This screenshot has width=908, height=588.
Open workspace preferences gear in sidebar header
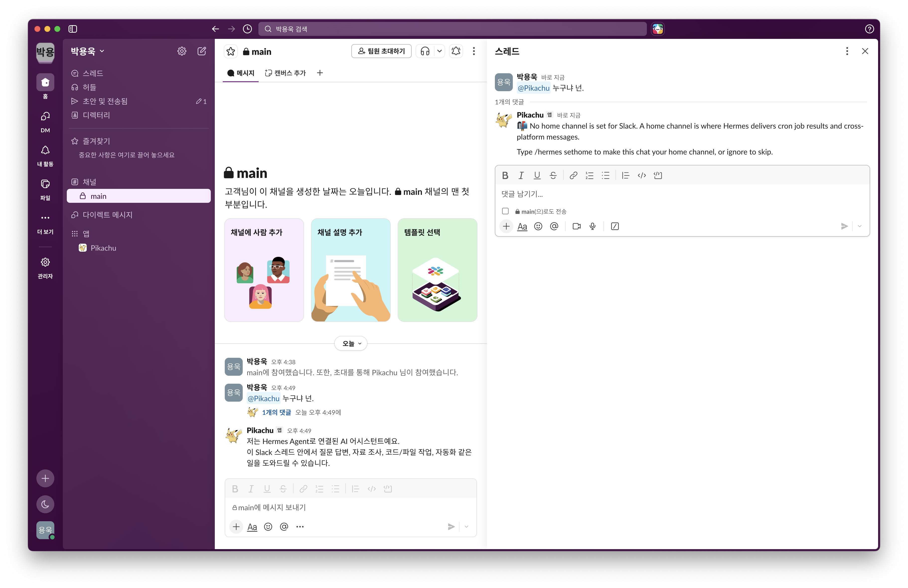point(182,51)
